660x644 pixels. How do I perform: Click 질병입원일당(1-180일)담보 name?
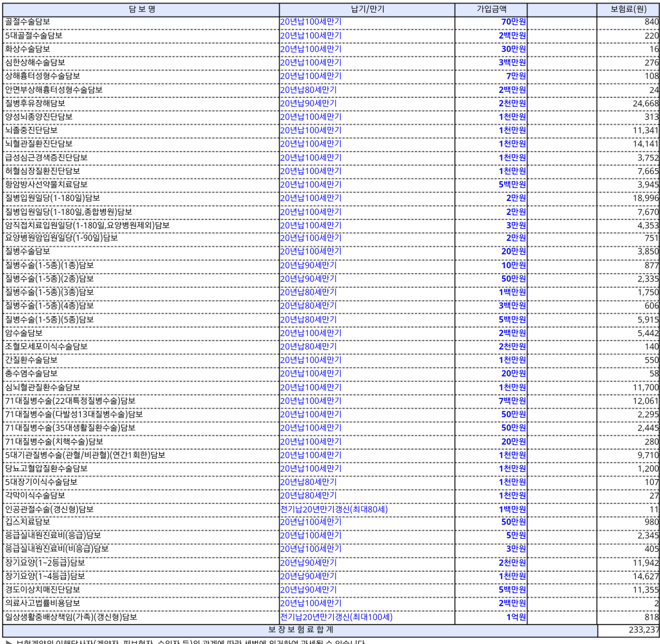click(x=52, y=198)
